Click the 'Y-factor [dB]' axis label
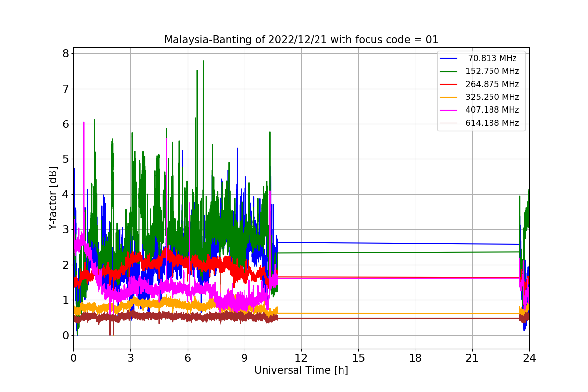Viewport: 588px width, 392px height. coord(53,198)
